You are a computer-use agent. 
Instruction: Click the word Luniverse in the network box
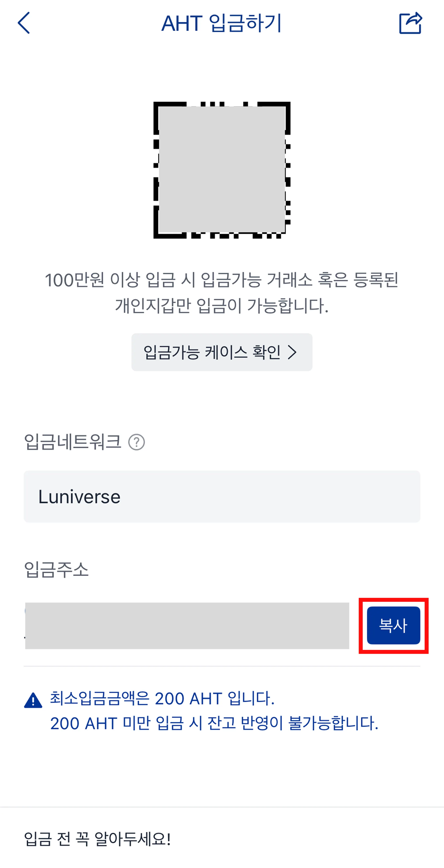click(x=79, y=497)
